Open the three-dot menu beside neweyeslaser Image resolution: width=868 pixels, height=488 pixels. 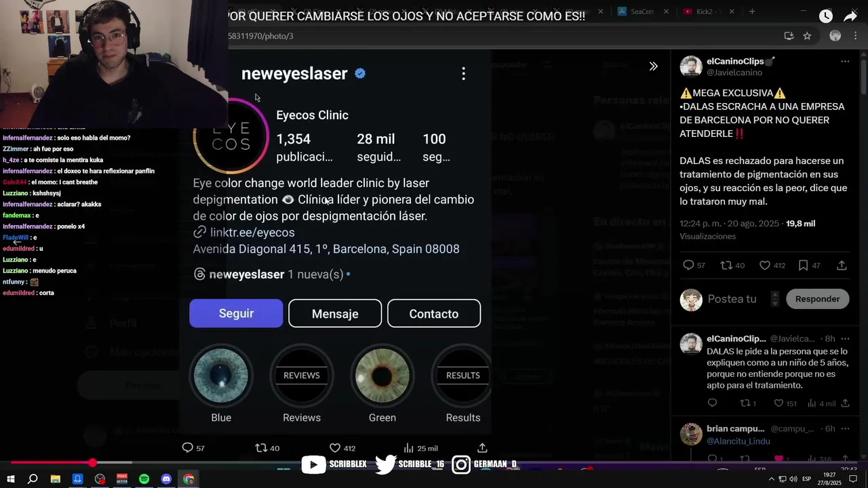pyautogui.click(x=463, y=73)
